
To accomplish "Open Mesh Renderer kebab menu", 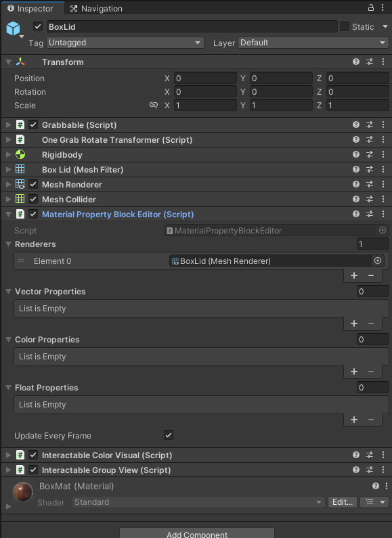I will 383,184.
